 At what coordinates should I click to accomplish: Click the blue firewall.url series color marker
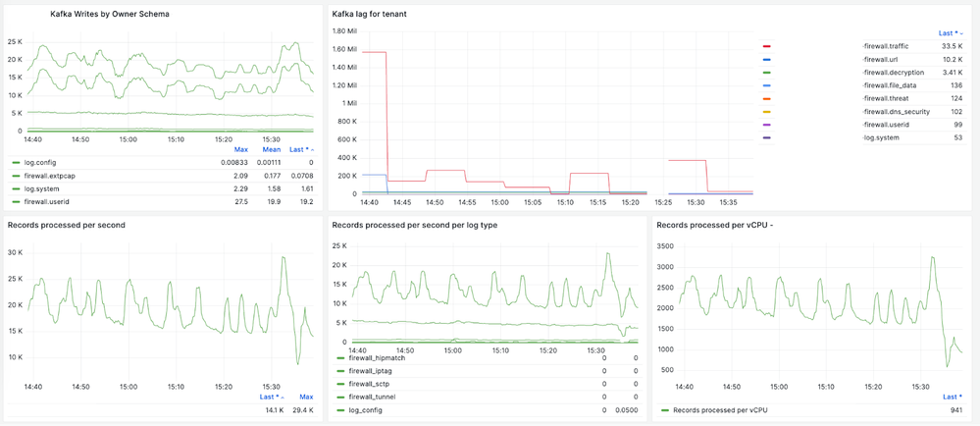tap(766, 60)
